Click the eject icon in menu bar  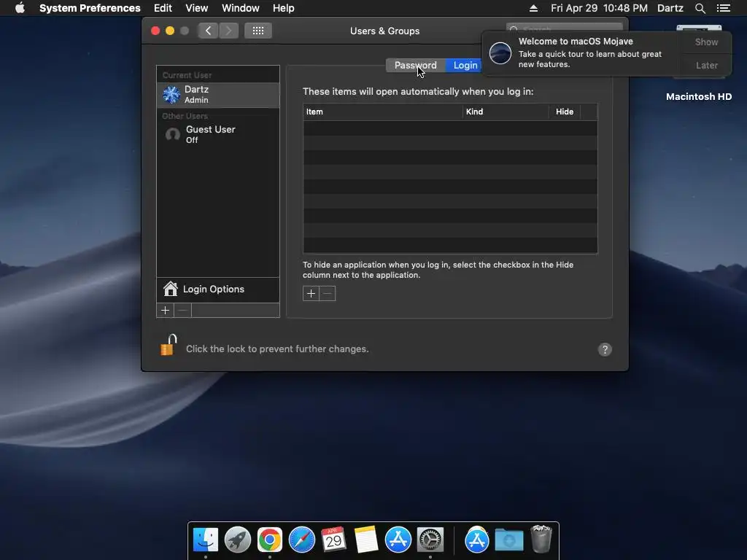click(533, 8)
